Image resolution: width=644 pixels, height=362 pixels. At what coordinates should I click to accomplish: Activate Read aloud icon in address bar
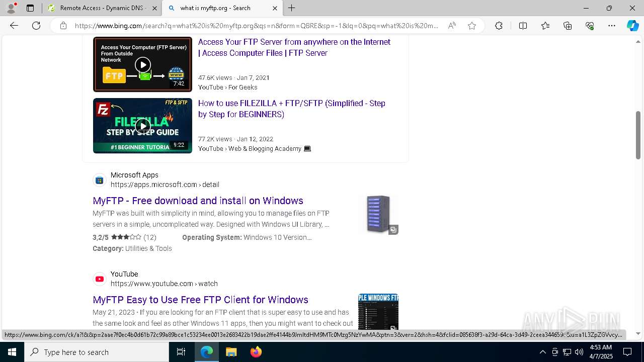click(452, 26)
